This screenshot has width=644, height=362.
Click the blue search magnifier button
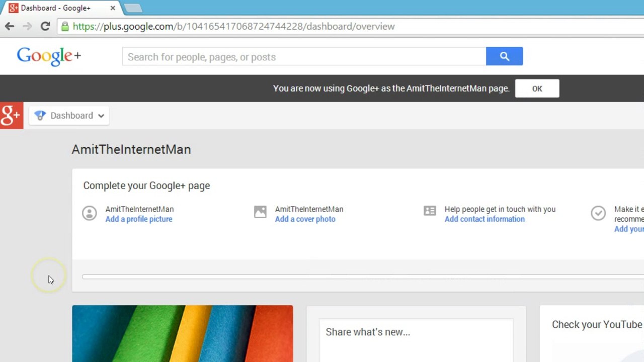tap(504, 56)
